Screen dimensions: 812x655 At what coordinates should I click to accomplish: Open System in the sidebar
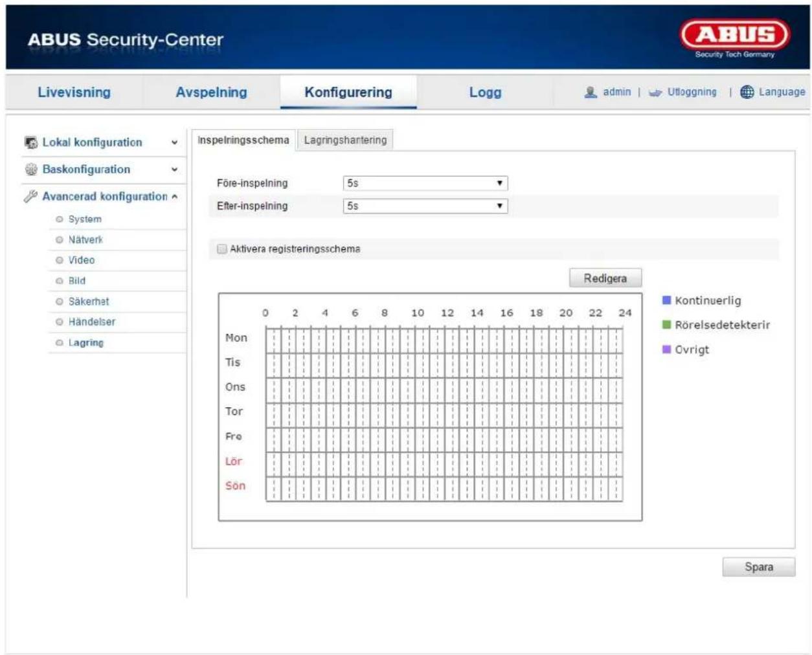click(85, 219)
